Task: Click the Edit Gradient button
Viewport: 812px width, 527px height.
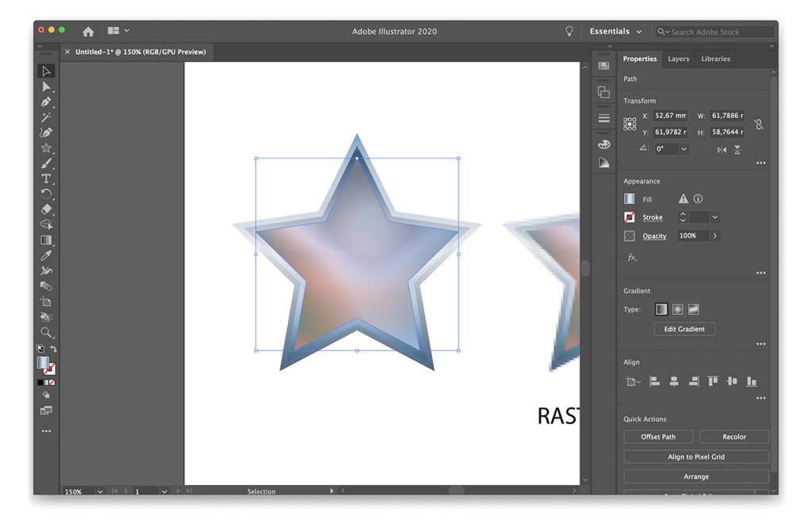Action: pyautogui.click(x=684, y=329)
